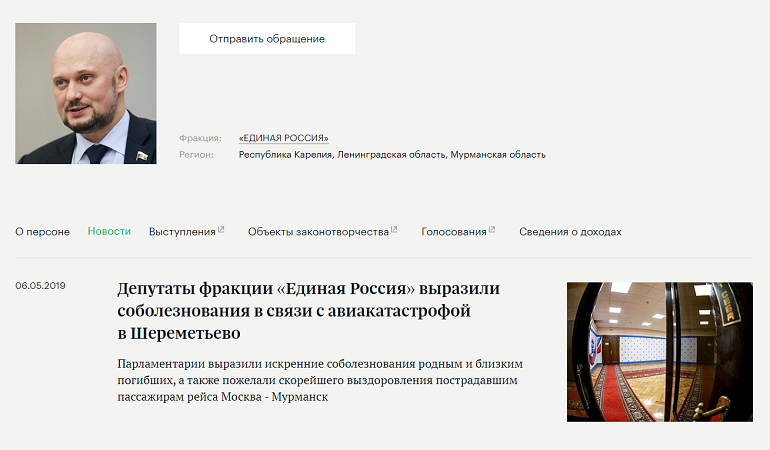Click the news summary paragraph text
770x450 pixels.
(320, 380)
